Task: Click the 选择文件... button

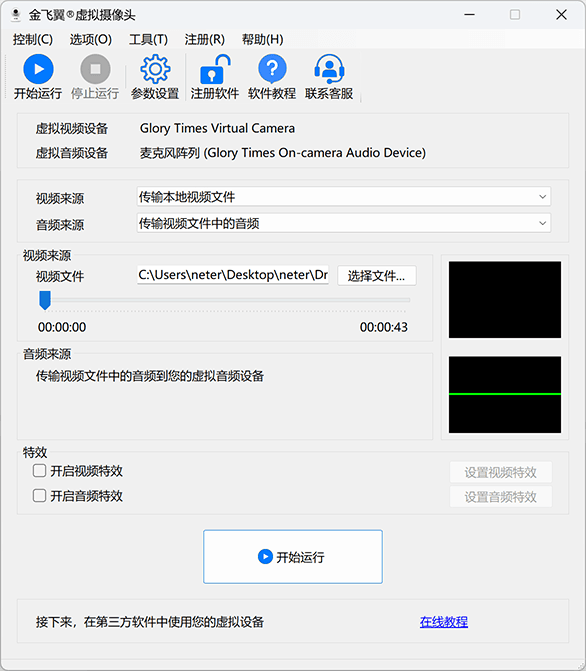Action: [x=377, y=276]
